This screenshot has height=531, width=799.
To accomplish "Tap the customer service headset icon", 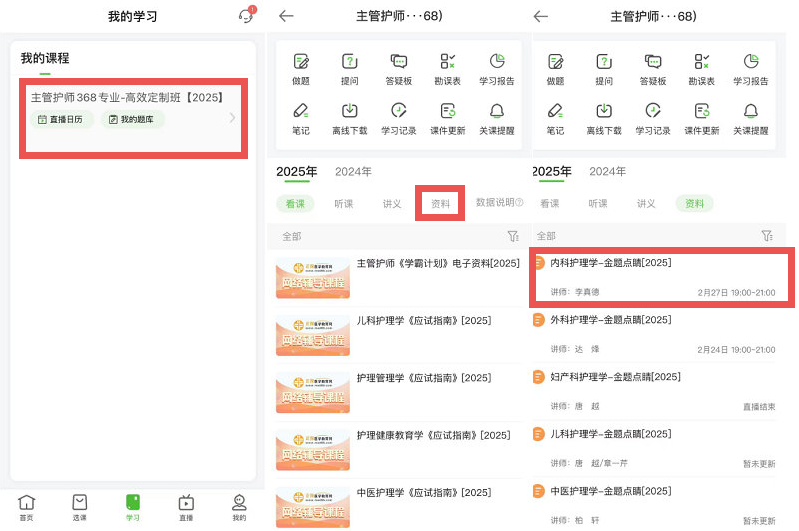I will coord(245,16).
